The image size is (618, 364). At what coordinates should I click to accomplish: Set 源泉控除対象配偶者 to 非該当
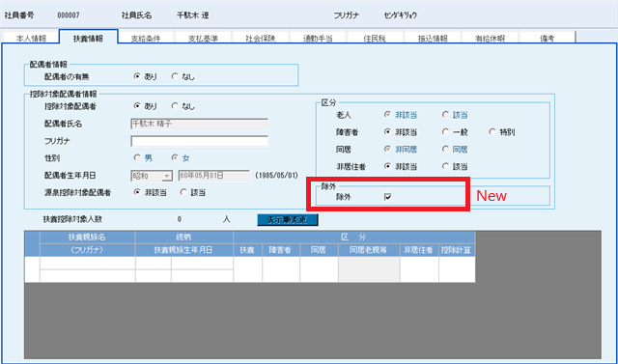[x=137, y=192]
